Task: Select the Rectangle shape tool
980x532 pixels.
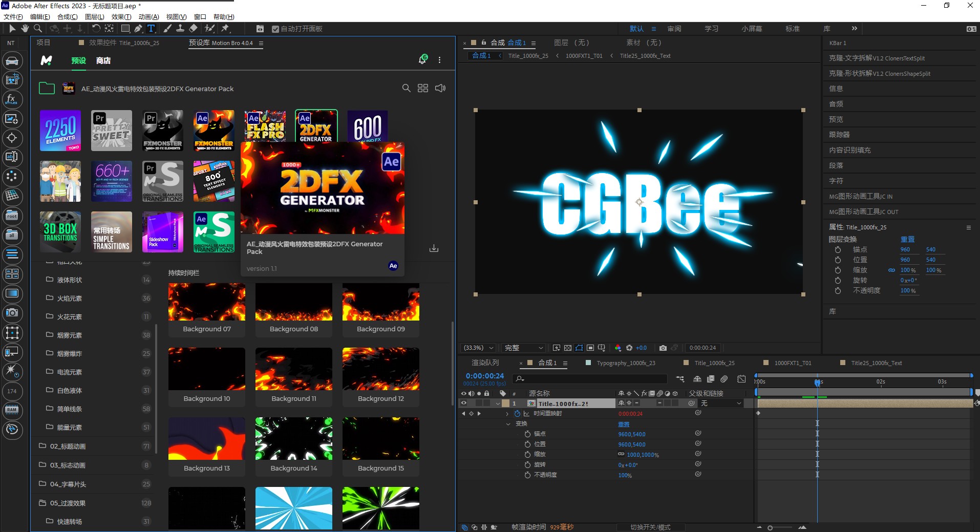Action: click(x=125, y=29)
